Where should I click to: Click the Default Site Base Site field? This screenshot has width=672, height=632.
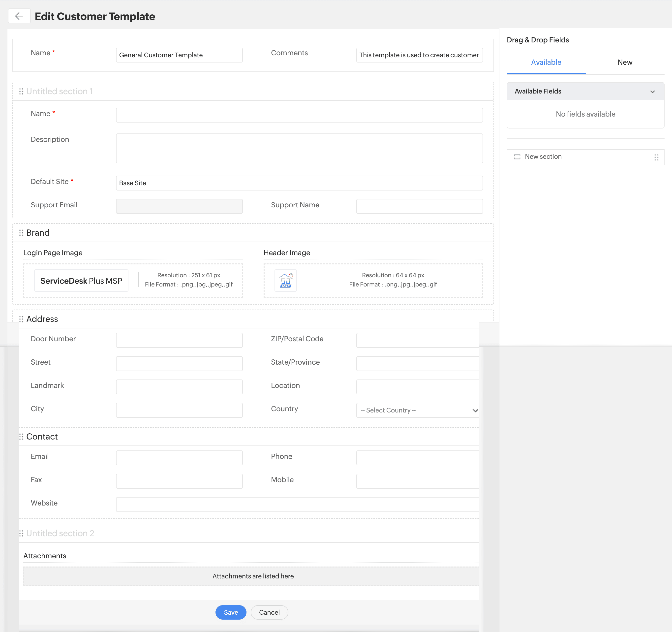(x=299, y=183)
